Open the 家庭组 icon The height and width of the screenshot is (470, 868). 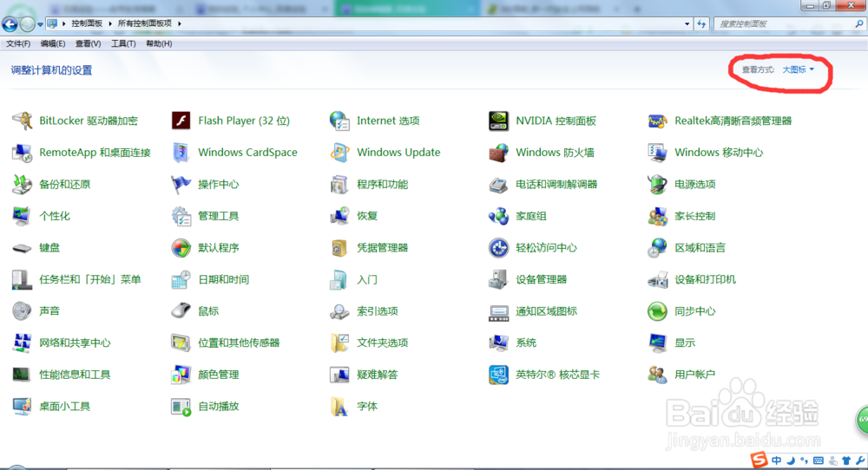click(x=498, y=216)
